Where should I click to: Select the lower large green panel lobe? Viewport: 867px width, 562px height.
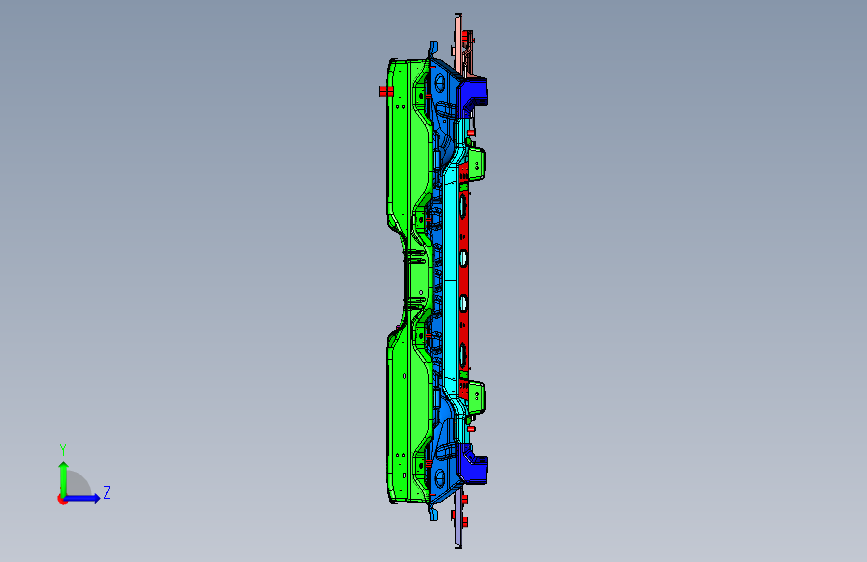coord(408,415)
